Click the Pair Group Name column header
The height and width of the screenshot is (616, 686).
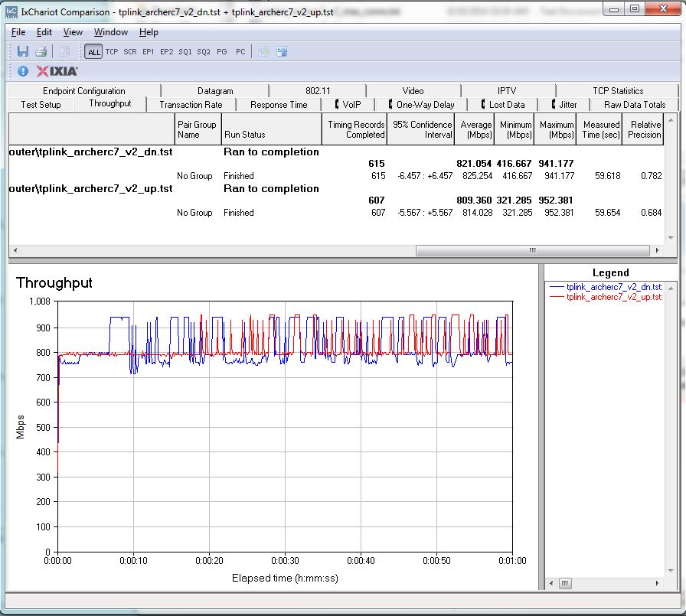pos(198,129)
